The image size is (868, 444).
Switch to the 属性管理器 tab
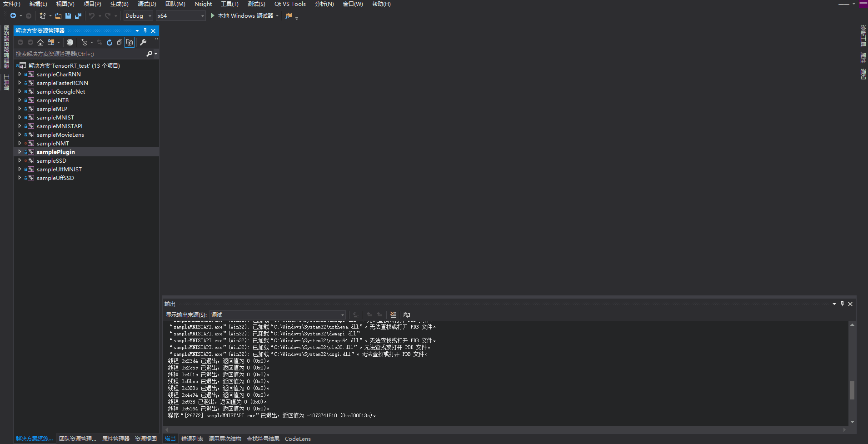point(116,439)
